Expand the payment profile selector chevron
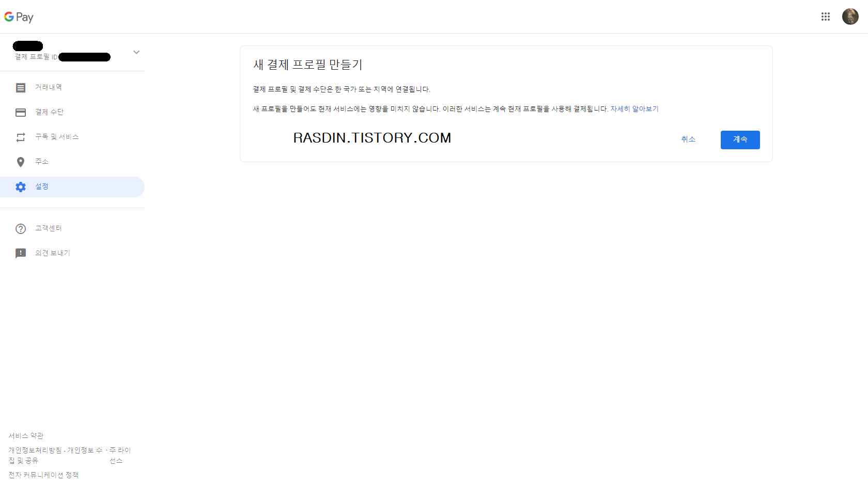868x485 pixels. click(x=136, y=52)
